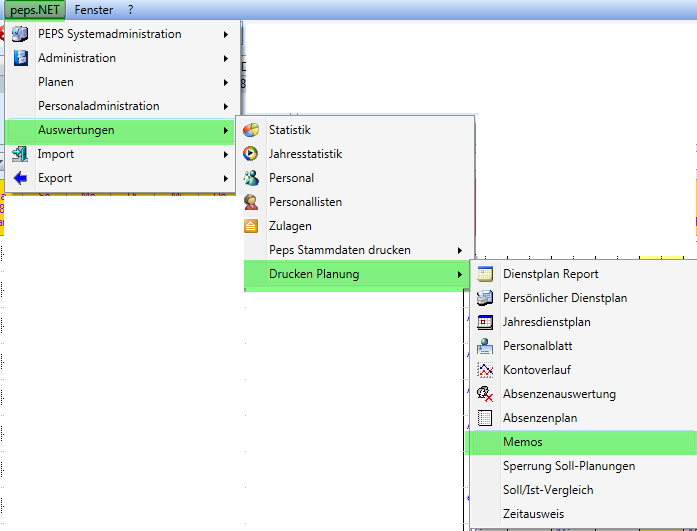The image size is (697, 531).
Task: Select the highlighted Memos entry
Action: 581,442
